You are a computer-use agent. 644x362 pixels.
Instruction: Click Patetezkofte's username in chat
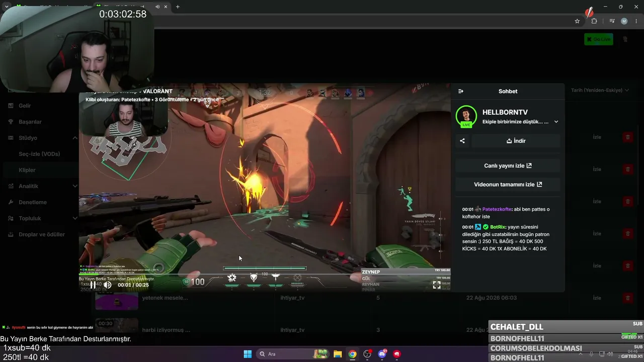[496, 209]
